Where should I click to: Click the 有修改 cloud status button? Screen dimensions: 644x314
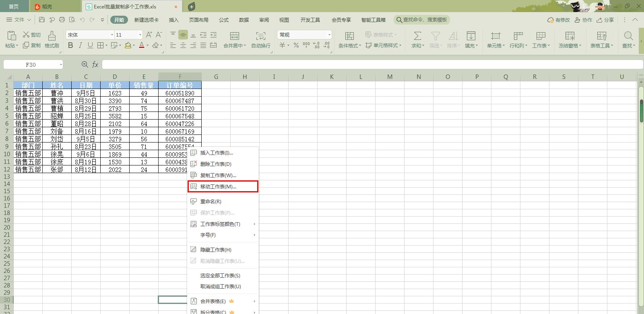coord(559,20)
